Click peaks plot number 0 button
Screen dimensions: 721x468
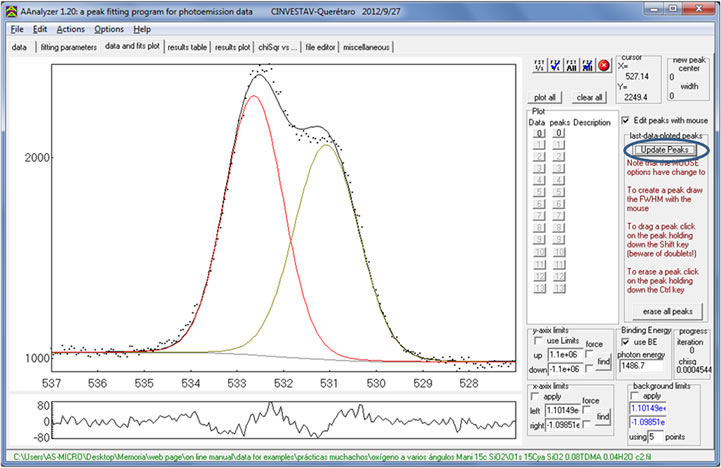point(561,133)
